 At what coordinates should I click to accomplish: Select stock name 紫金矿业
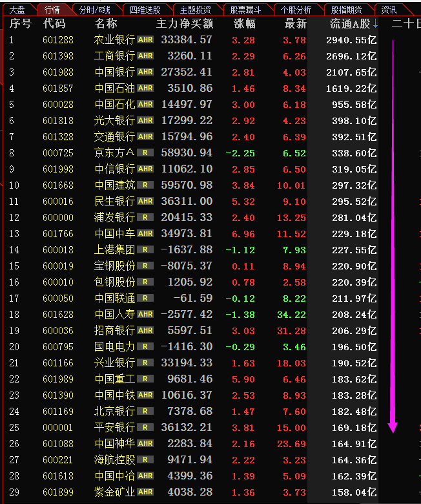tap(115, 492)
